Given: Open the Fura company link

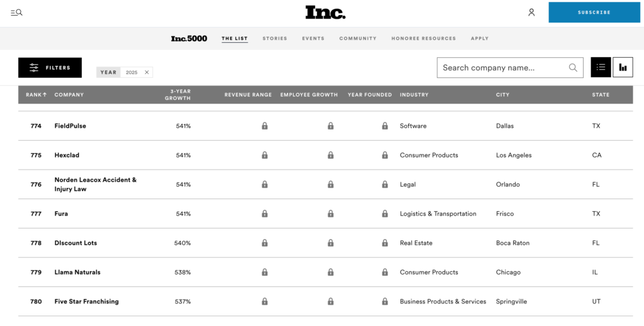Looking at the screenshot, I should pos(61,214).
